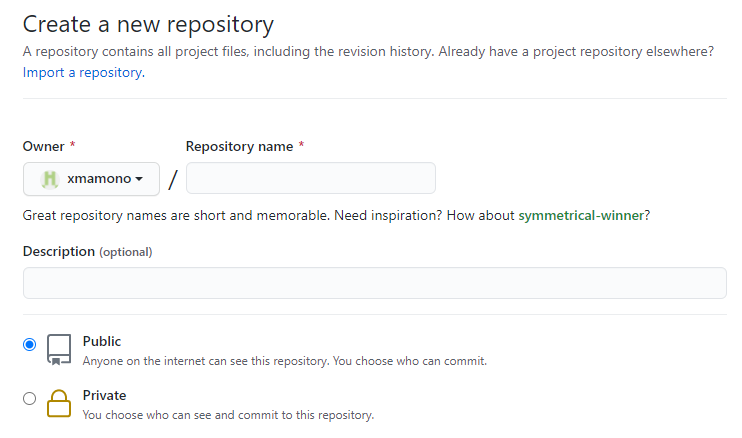Select the Public radio button

(x=29, y=344)
